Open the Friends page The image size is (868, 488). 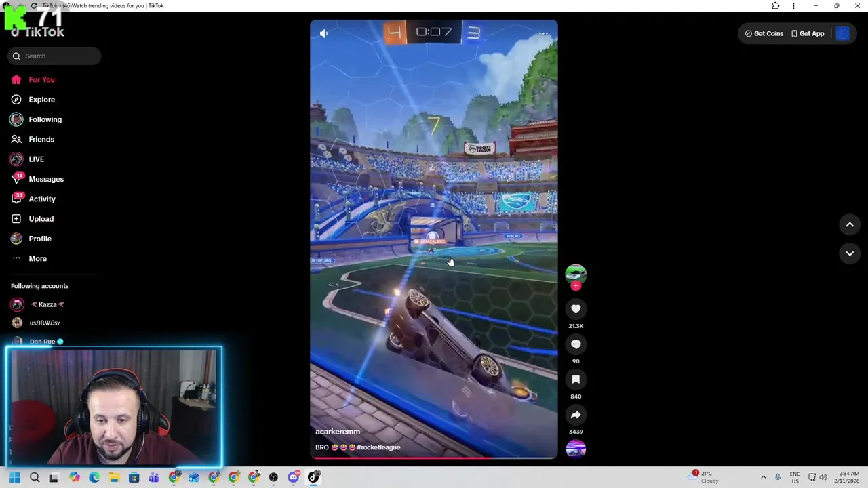[41, 140]
